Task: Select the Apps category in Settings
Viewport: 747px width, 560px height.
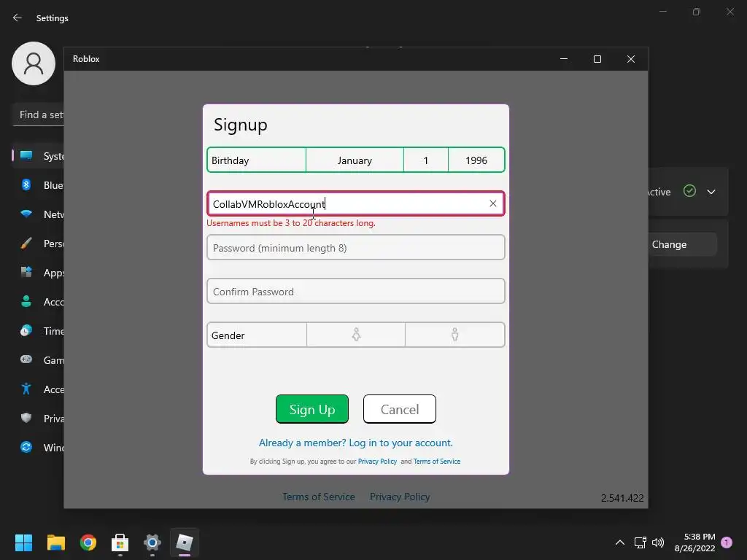Action: 38,273
